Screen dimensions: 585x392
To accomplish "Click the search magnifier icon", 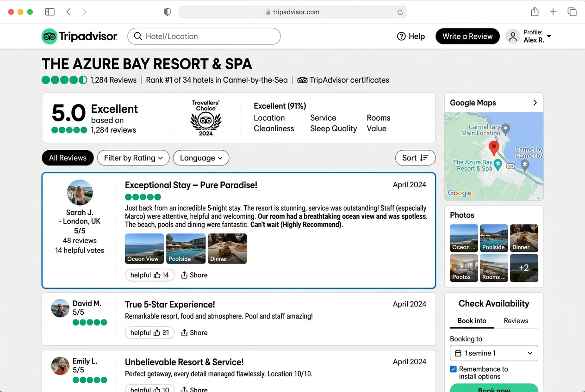I will (138, 36).
